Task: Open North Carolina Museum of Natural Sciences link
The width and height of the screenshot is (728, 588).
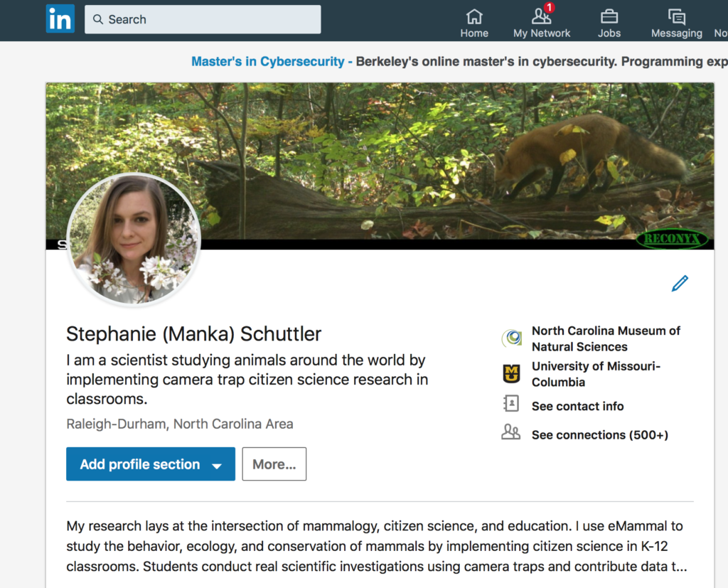Action: click(x=606, y=338)
